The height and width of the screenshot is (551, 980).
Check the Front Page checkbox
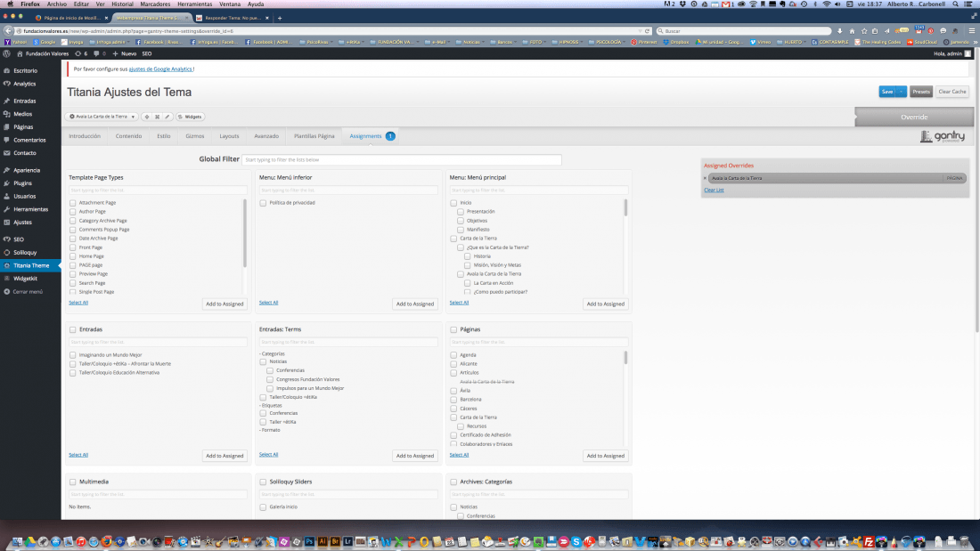point(72,247)
